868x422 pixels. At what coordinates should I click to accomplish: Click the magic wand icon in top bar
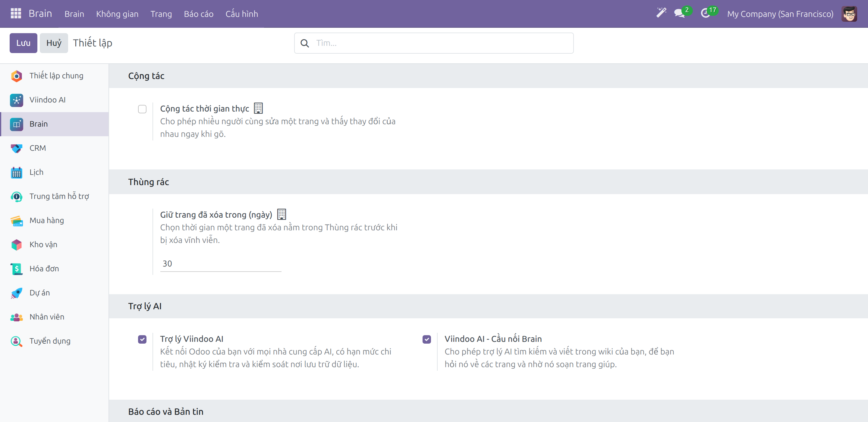coord(661,13)
